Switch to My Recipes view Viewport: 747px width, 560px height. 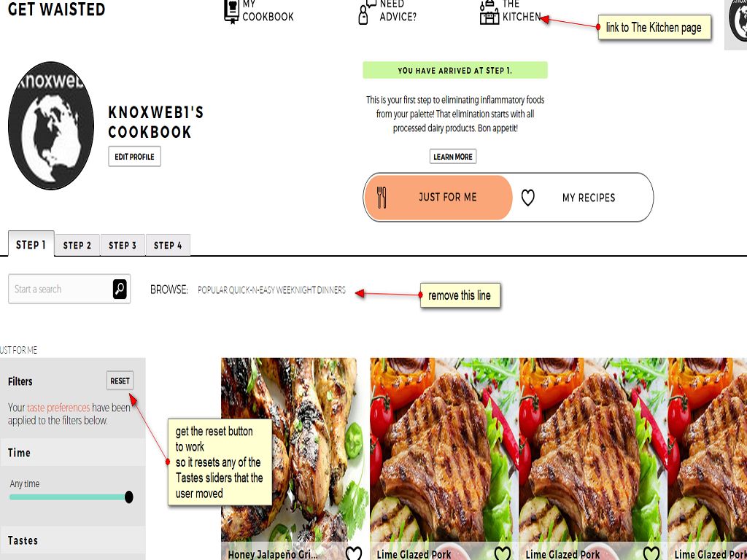pos(582,197)
